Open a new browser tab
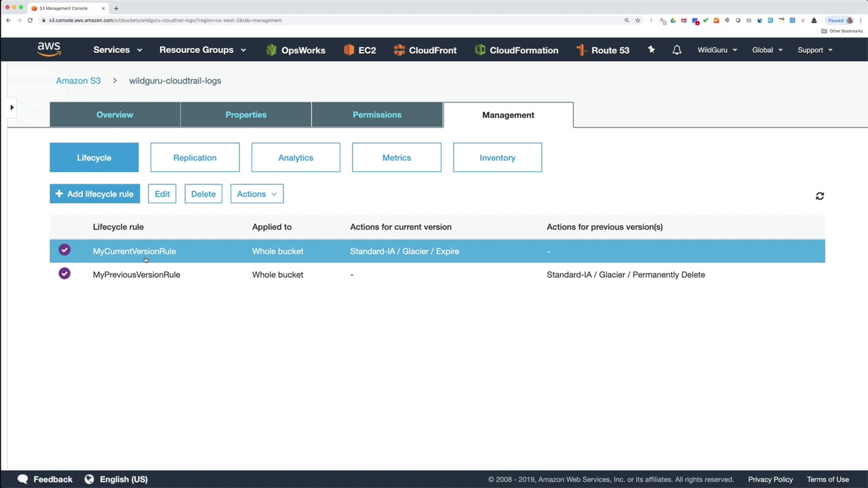The height and width of the screenshot is (488, 868). (x=116, y=8)
